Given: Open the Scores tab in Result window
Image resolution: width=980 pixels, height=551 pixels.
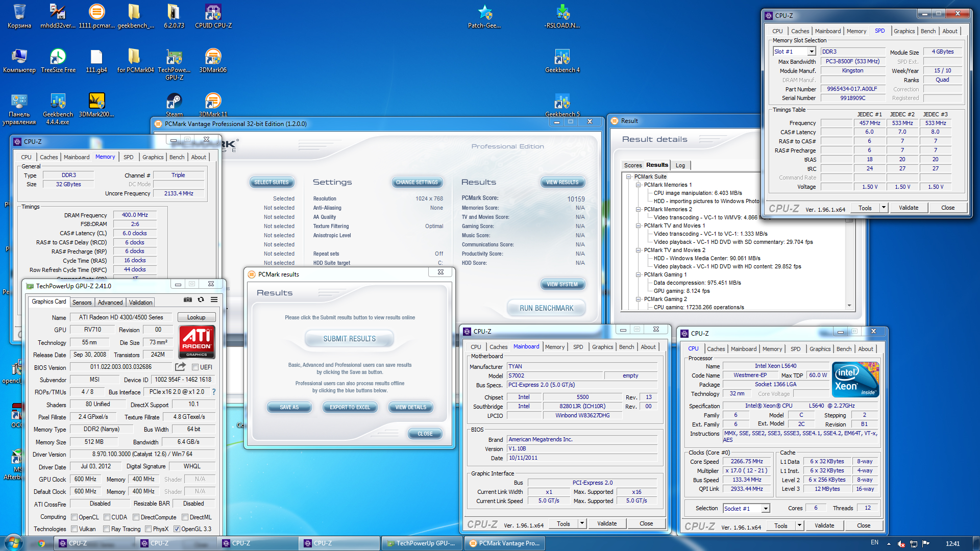Looking at the screenshot, I should [x=633, y=165].
